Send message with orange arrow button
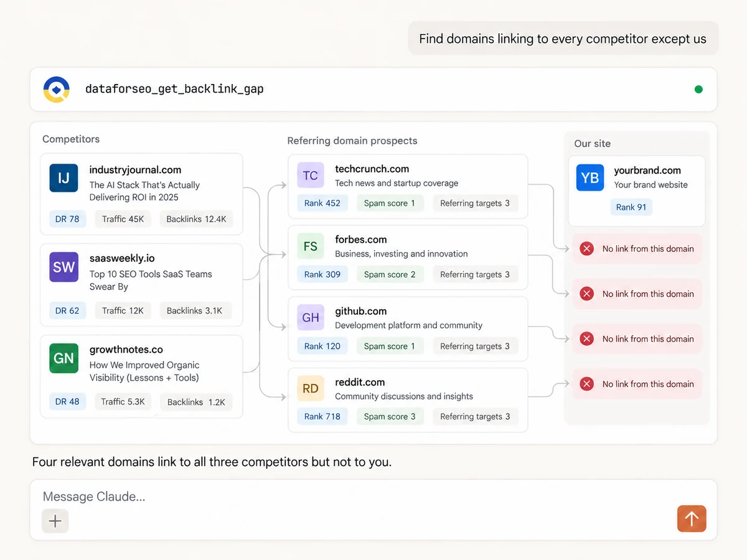Viewport: 747px width, 560px height. tap(692, 518)
